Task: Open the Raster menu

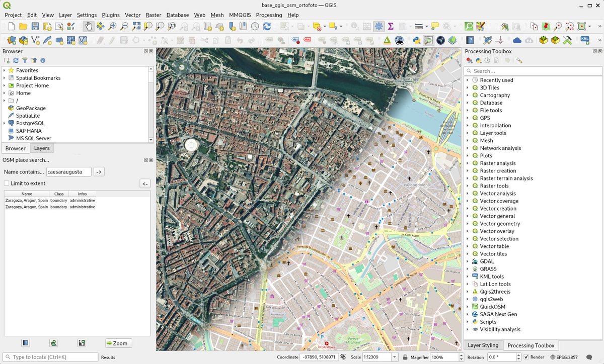Action: coord(154,15)
